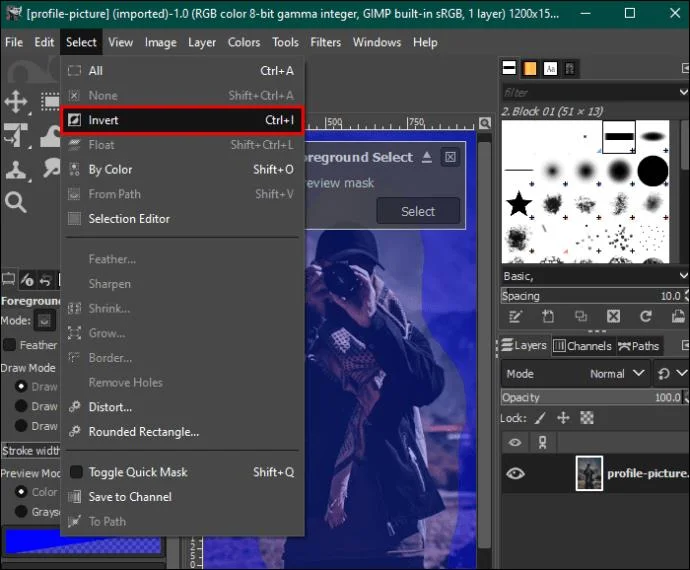Open Selection Editor from the menu

(182, 219)
